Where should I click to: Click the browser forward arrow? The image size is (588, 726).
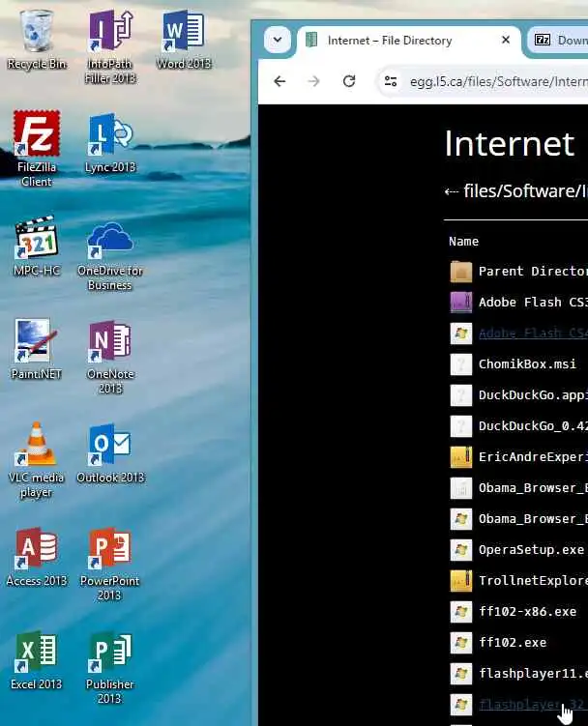coord(313,81)
